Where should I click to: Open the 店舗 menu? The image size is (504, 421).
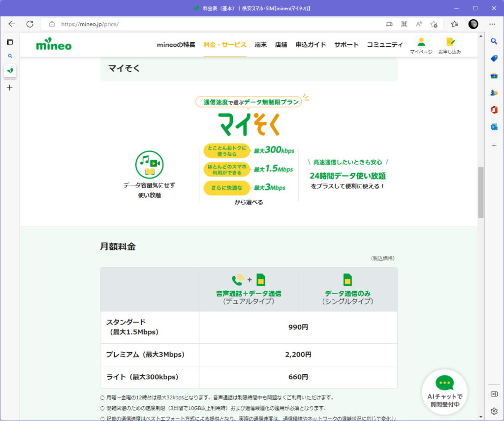(281, 45)
